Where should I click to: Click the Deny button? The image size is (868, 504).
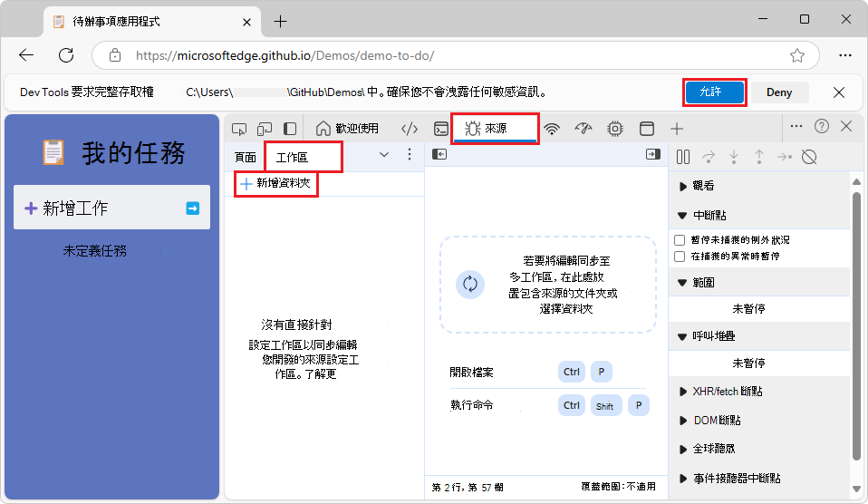[779, 92]
